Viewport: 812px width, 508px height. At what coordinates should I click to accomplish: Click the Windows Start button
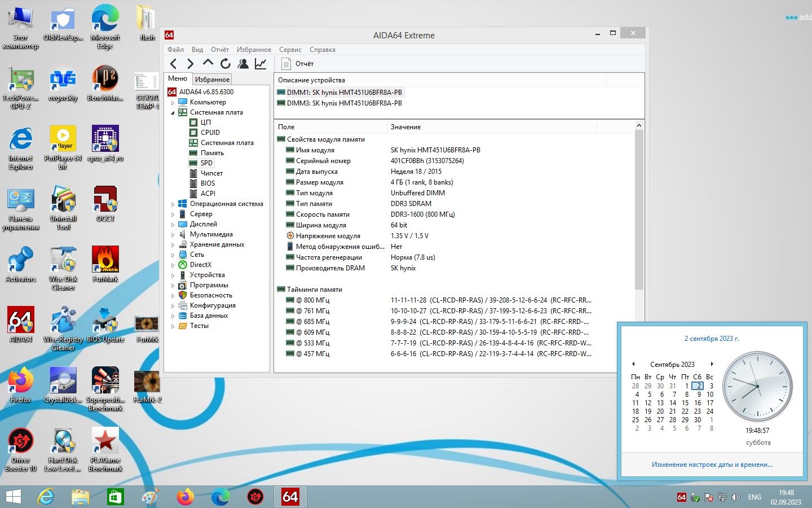[x=13, y=497]
